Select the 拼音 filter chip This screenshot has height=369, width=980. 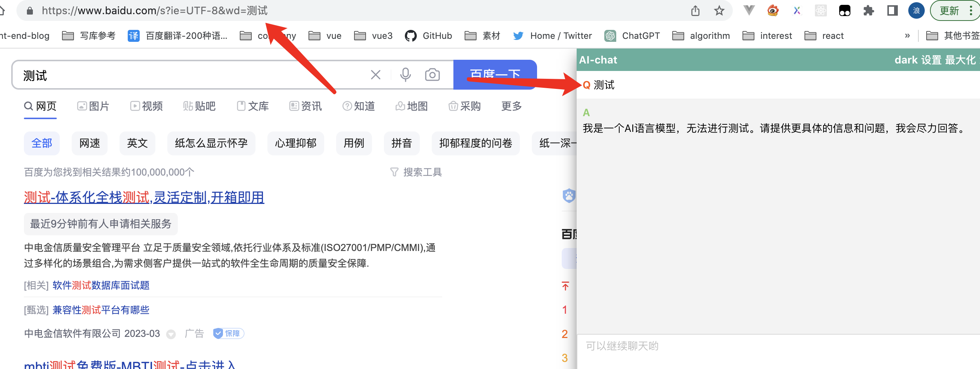pos(402,143)
